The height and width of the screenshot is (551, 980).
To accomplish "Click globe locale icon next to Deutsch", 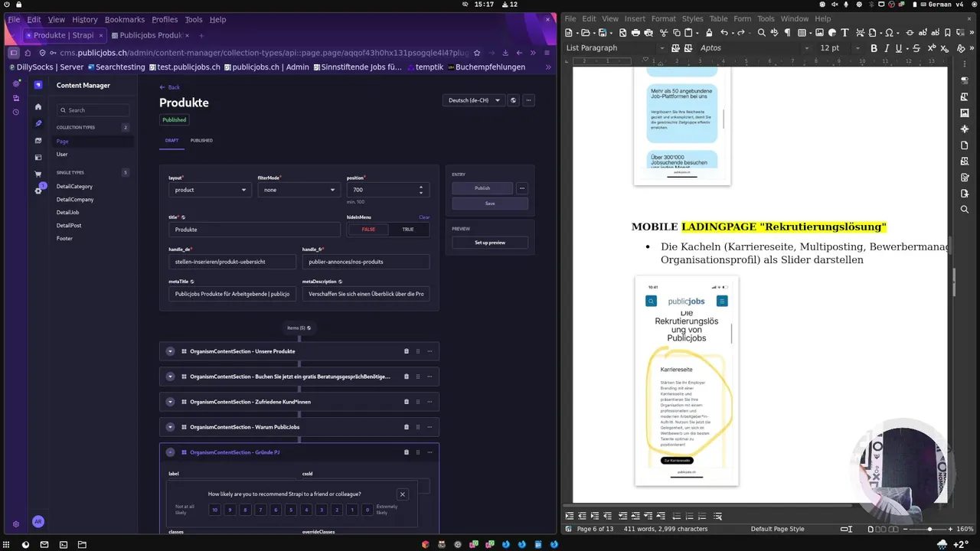I will (x=514, y=100).
